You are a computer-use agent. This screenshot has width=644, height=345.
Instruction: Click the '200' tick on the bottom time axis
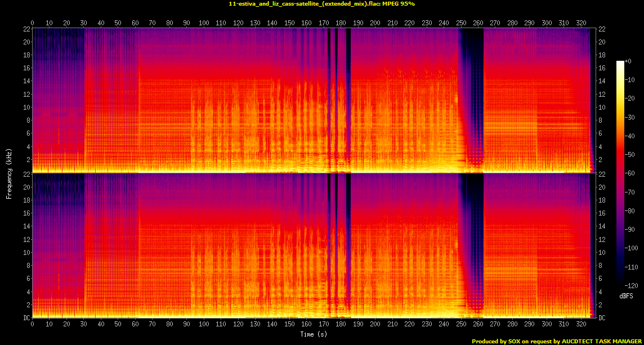[x=375, y=324]
